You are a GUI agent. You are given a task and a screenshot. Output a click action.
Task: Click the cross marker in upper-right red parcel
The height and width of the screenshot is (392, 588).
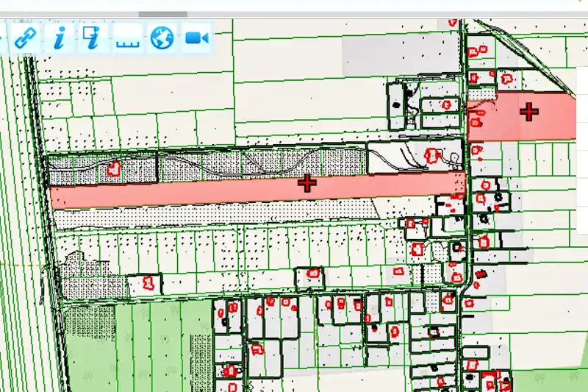(528, 112)
